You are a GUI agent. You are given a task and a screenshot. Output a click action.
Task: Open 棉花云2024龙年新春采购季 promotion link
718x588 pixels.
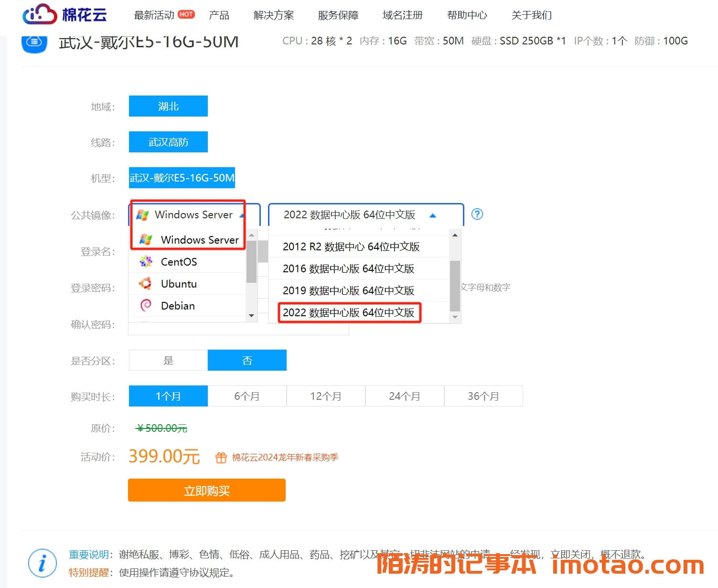(x=285, y=458)
